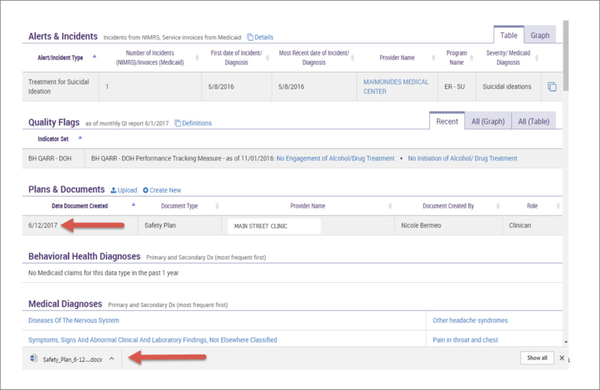
Task: Close the downloads bar
Action: coord(562,358)
